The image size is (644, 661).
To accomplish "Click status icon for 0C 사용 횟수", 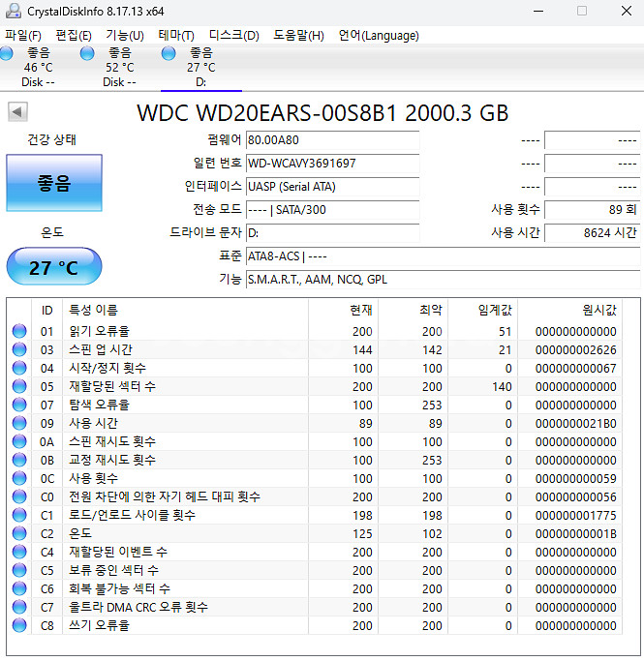I will point(19,478).
